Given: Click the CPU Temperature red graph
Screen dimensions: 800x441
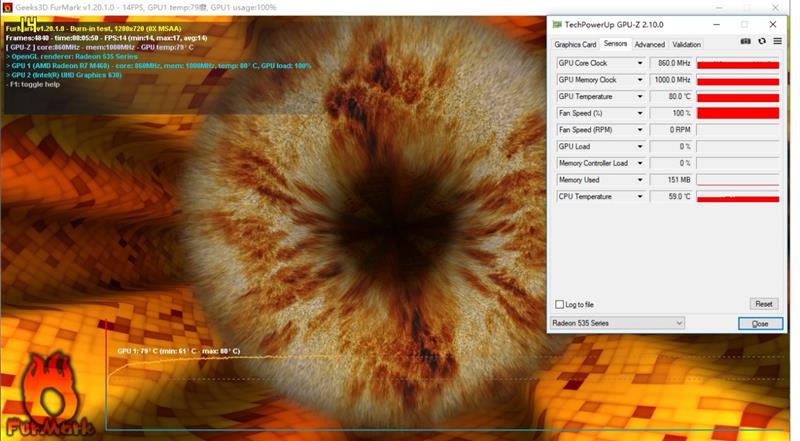Looking at the screenshot, I should coord(738,197).
